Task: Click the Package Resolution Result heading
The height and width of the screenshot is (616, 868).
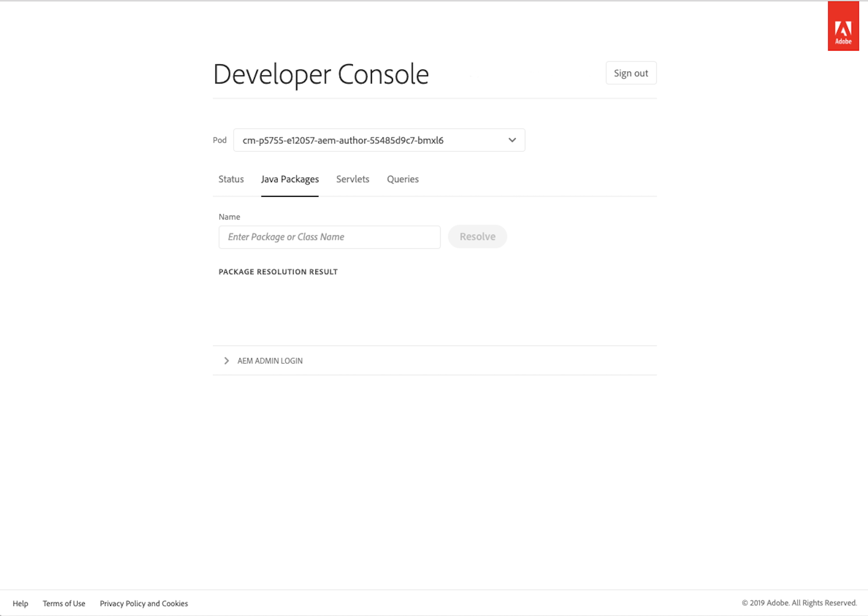Action: pos(278,272)
